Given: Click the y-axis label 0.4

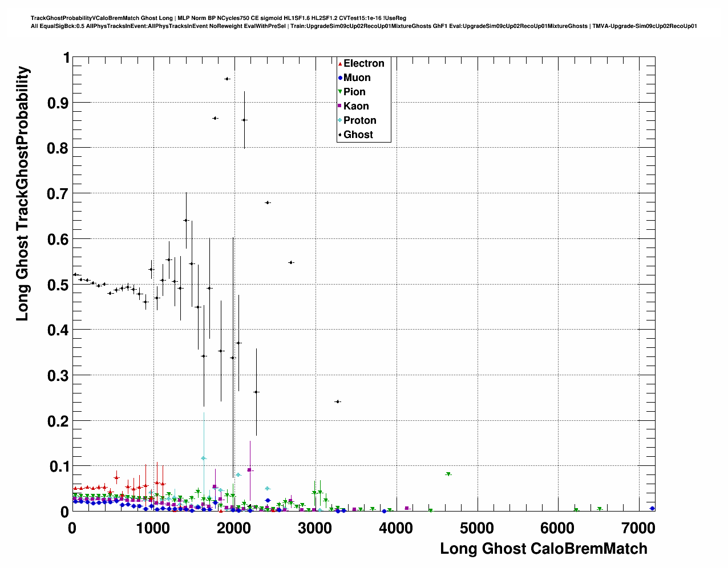Looking at the screenshot, I should coord(59,330).
